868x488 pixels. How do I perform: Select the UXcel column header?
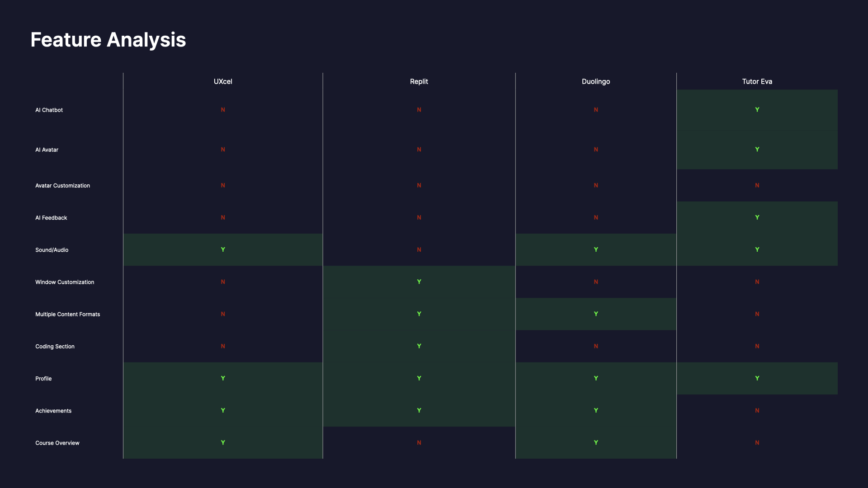point(223,81)
